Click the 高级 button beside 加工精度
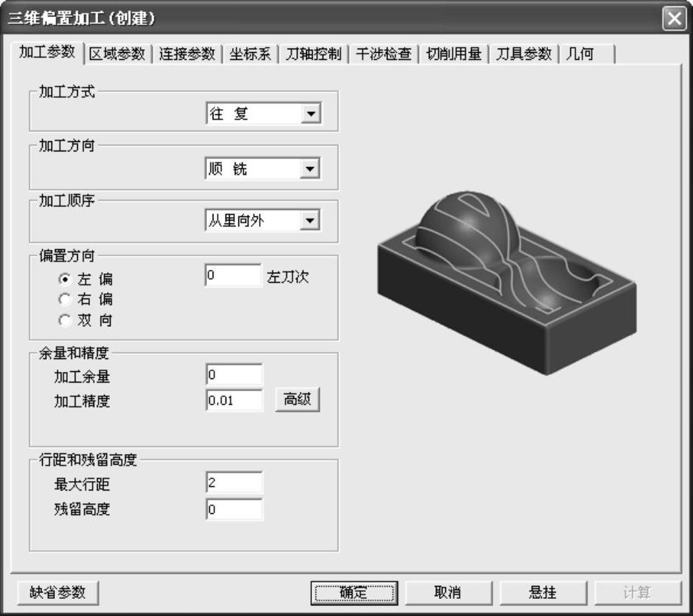Image resolution: width=693 pixels, height=616 pixels. pos(298,400)
